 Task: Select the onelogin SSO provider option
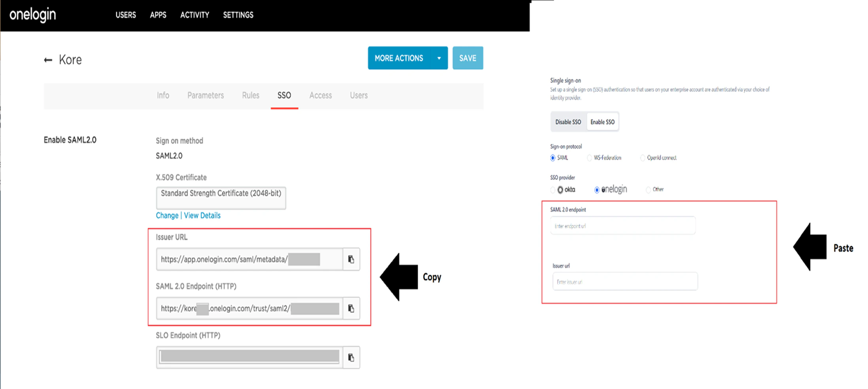click(x=597, y=190)
